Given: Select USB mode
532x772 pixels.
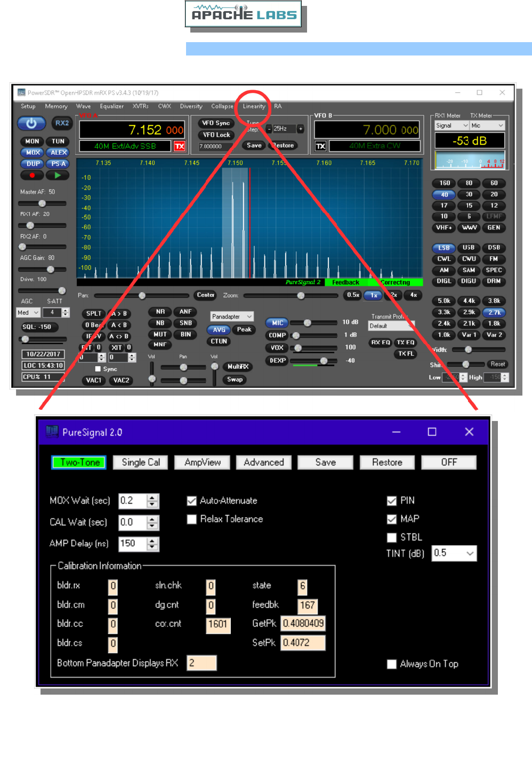Looking at the screenshot, I should (469, 248).
